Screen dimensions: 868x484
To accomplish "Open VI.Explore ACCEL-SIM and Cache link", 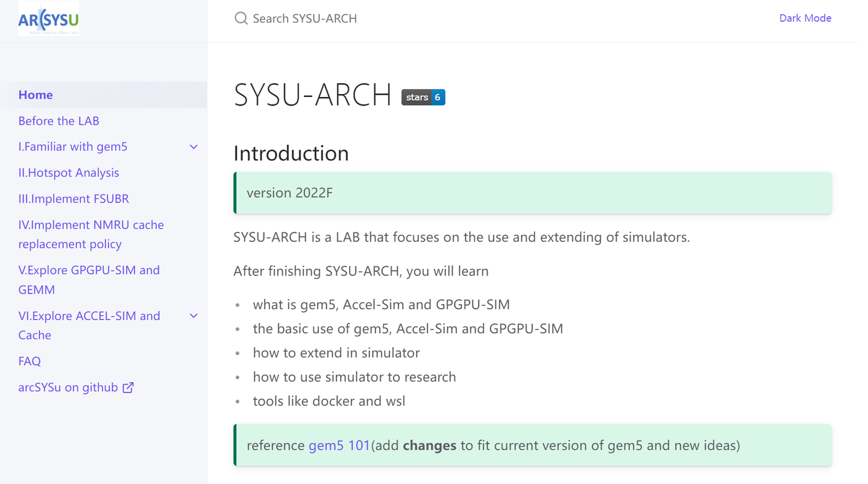I will (x=89, y=325).
